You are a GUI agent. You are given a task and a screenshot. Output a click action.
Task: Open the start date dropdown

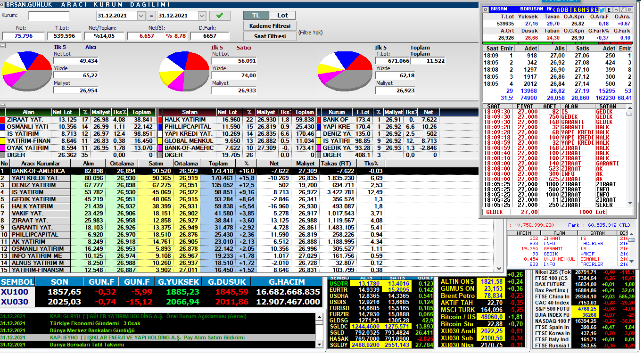141,16
